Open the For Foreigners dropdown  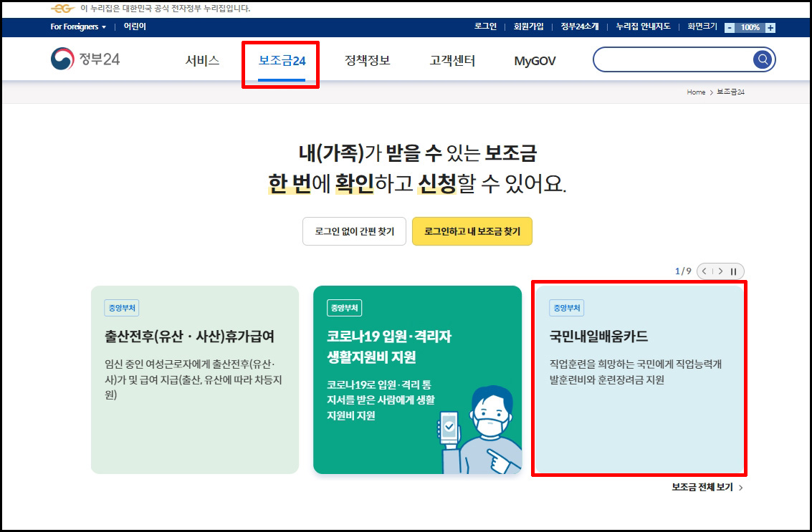click(78, 26)
